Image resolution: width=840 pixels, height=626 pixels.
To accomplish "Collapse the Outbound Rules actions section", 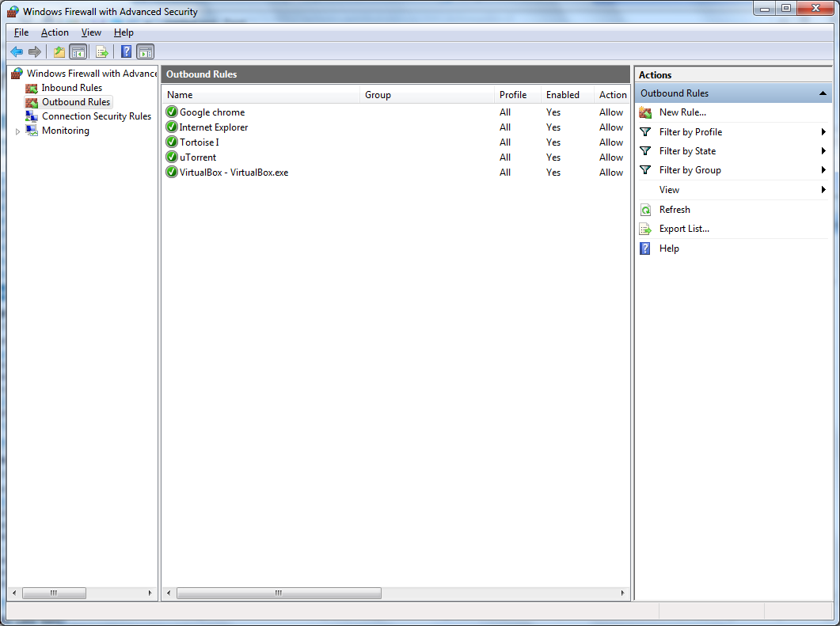I will tap(823, 93).
